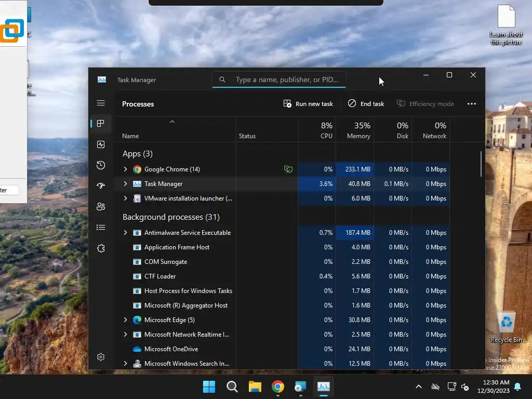Click Chrome's 233.1 MB memory cell

pyautogui.click(x=355, y=169)
